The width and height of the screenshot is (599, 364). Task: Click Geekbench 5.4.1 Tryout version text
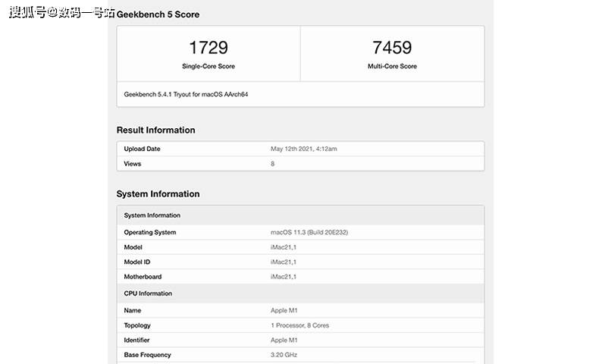point(186,95)
